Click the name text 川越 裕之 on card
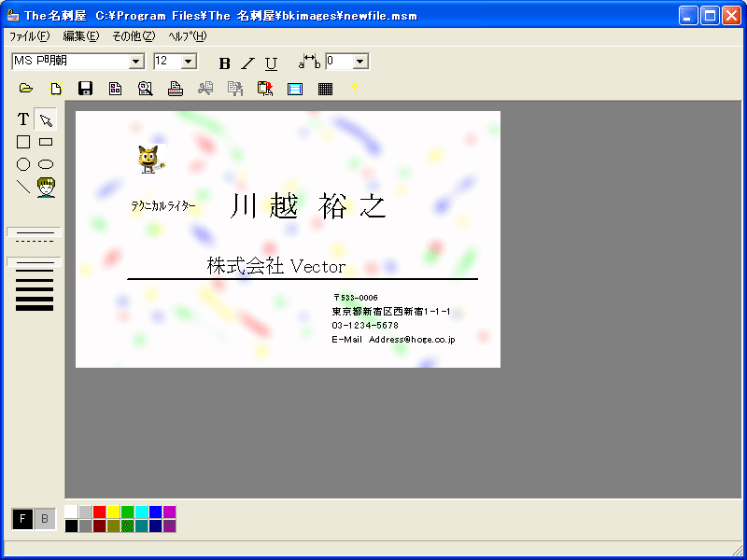 point(308,206)
